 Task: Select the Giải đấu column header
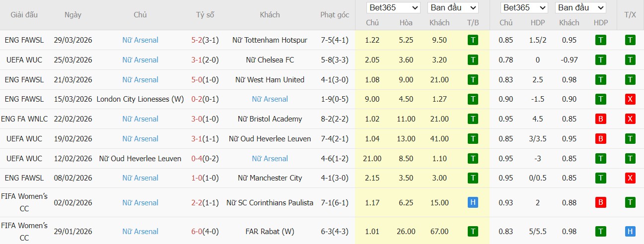pyautogui.click(x=24, y=15)
